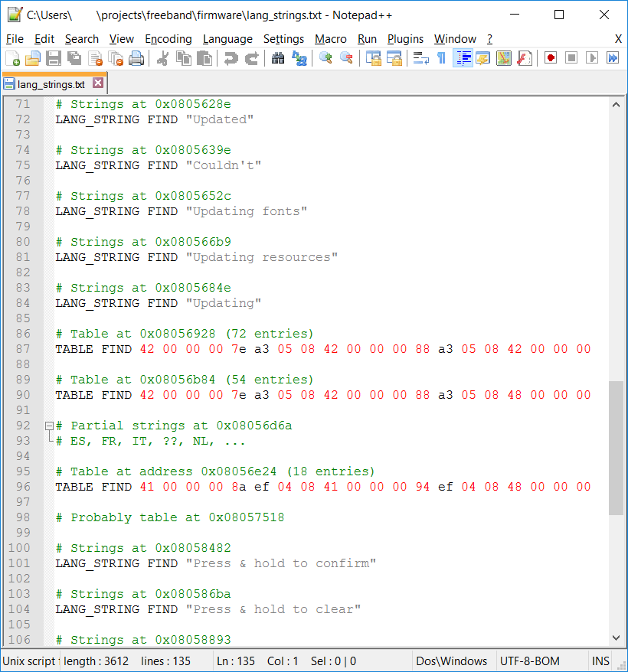This screenshot has width=628, height=672.
Task: Open the Macro menu
Action: (330, 39)
